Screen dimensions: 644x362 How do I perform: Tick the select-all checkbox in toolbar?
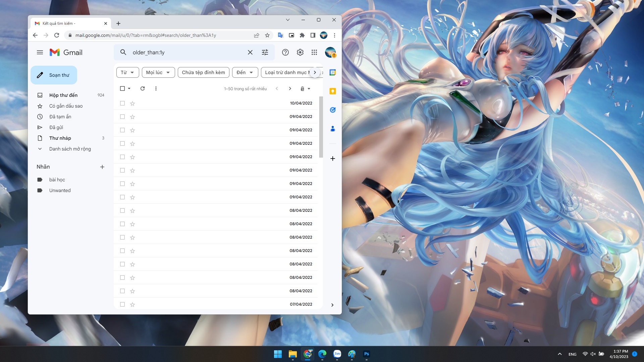[122, 88]
